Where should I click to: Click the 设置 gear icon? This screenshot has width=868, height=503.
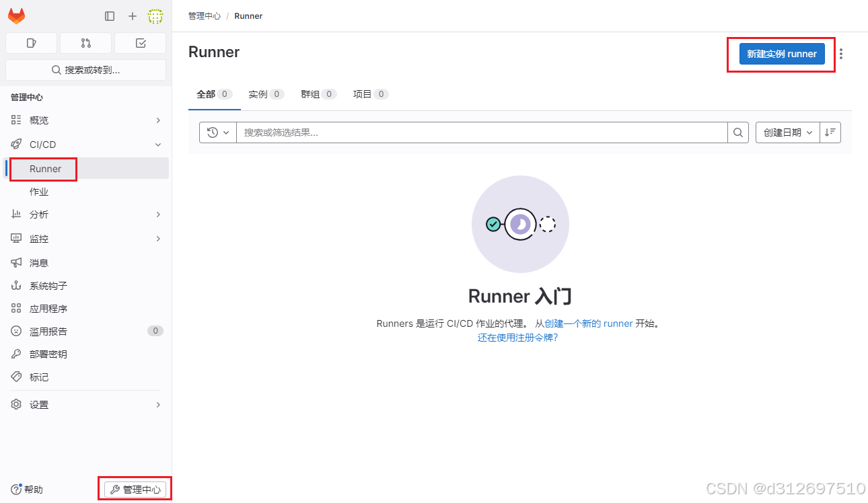click(16, 405)
